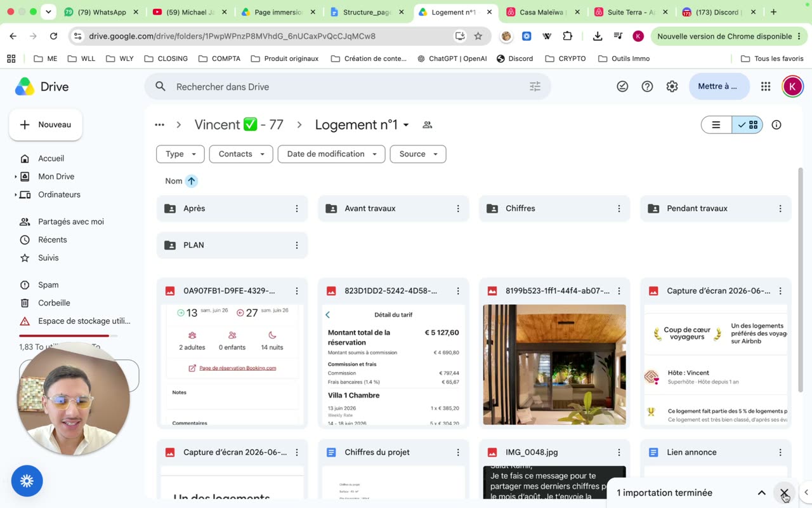Open more actions for Avant travaux folder
The height and width of the screenshot is (508, 812).
[457, 208]
